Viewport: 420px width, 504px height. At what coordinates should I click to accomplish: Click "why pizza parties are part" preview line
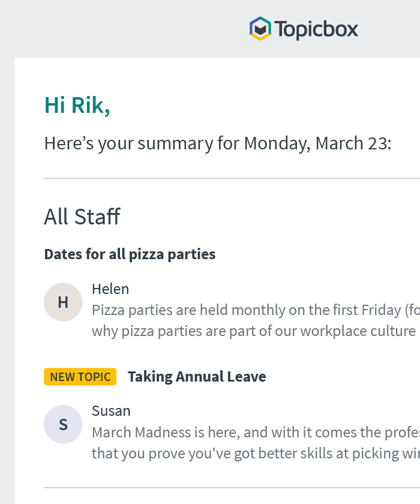pos(253,331)
